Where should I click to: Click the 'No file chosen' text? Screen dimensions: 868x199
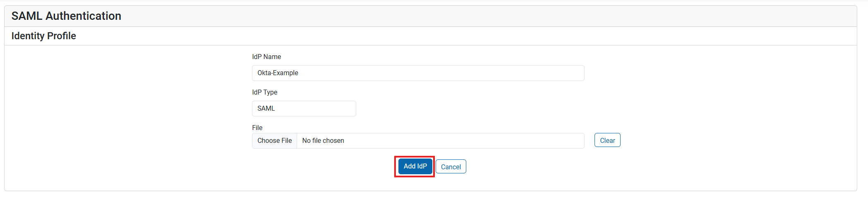tap(323, 141)
